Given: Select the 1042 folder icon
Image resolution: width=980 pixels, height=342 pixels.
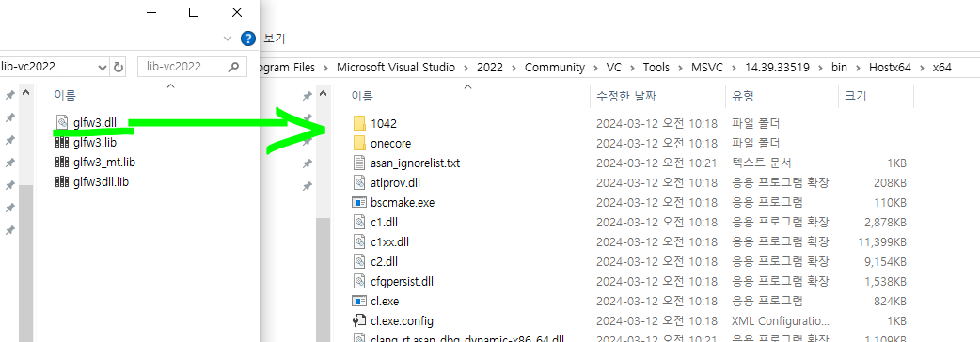Looking at the screenshot, I should [359, 123].
